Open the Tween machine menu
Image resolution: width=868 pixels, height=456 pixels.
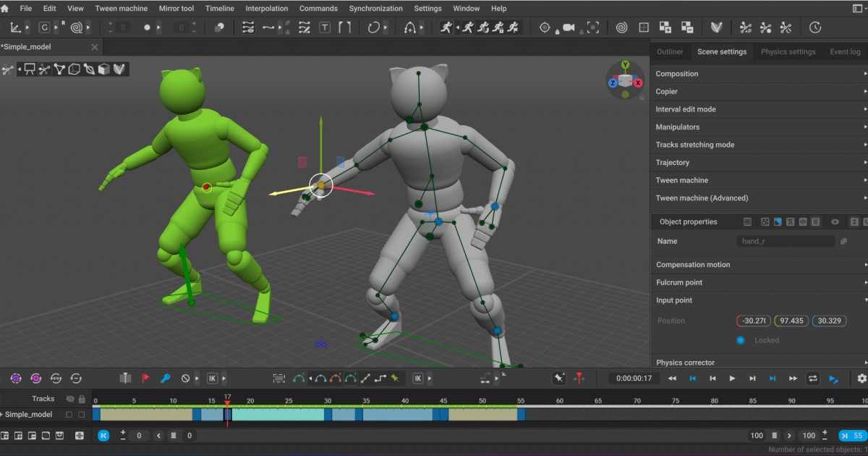pyautogui.click(x=121, y=8)
